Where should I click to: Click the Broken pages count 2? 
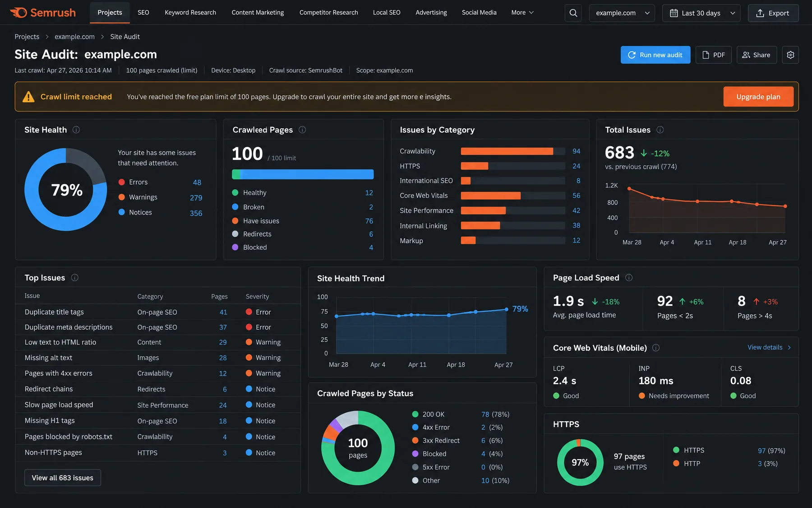coord(371,207)
